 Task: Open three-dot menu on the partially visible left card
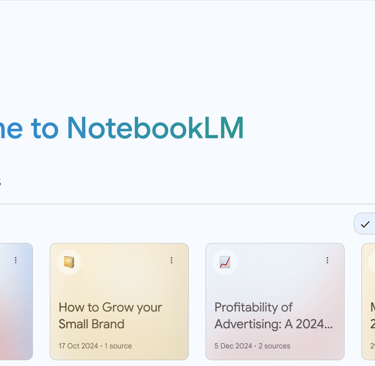pyautogui.click(x=16, y=260)
